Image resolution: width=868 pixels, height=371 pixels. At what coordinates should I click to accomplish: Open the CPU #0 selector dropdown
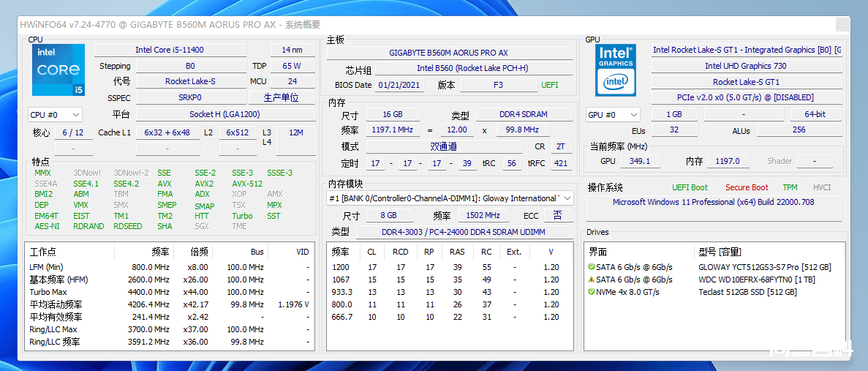[x=56, y=115]
